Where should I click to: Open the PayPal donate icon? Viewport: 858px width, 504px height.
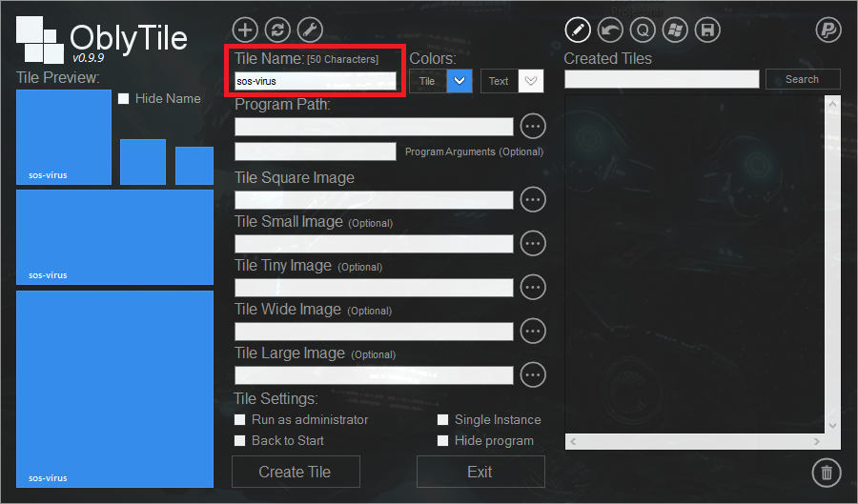coord(828,30)
